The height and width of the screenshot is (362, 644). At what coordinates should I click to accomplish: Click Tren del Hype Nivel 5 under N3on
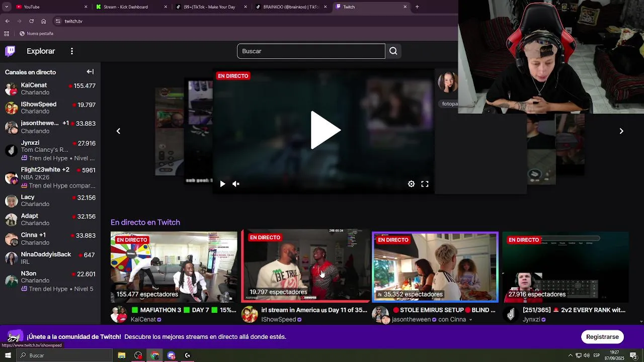click(x=57, y=289)
